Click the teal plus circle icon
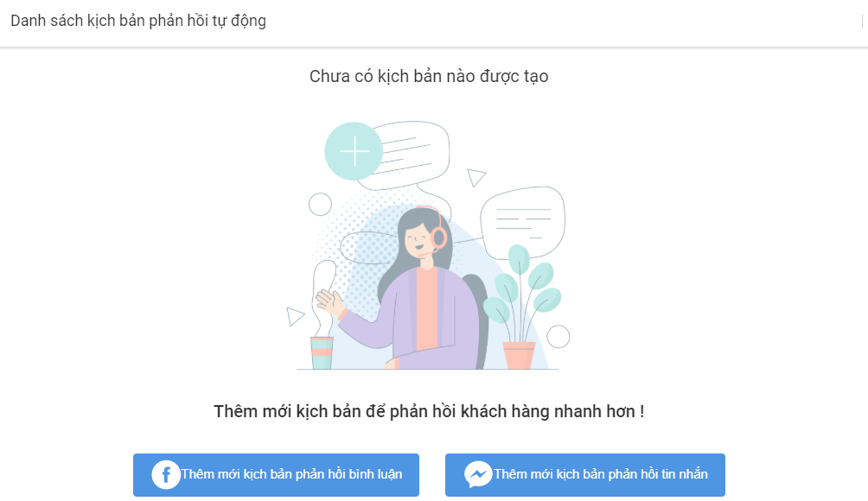The image size is (868, 501). (354, 151)
